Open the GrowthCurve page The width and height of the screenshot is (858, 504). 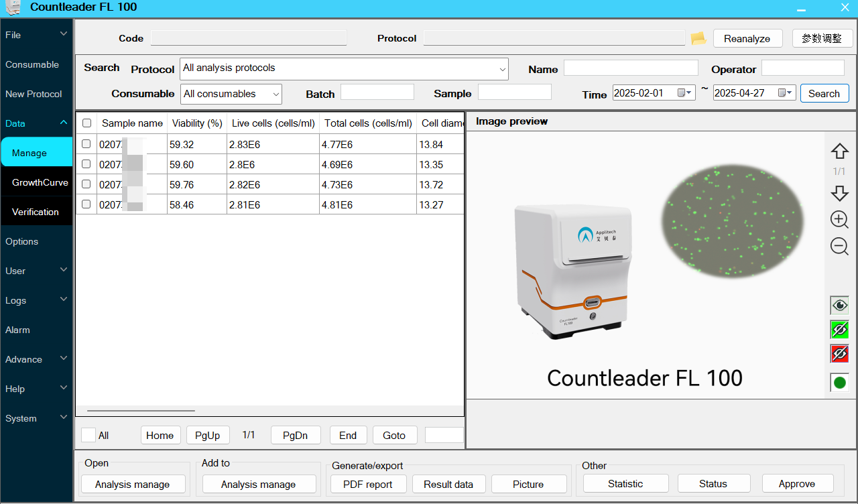coord(37,182)
